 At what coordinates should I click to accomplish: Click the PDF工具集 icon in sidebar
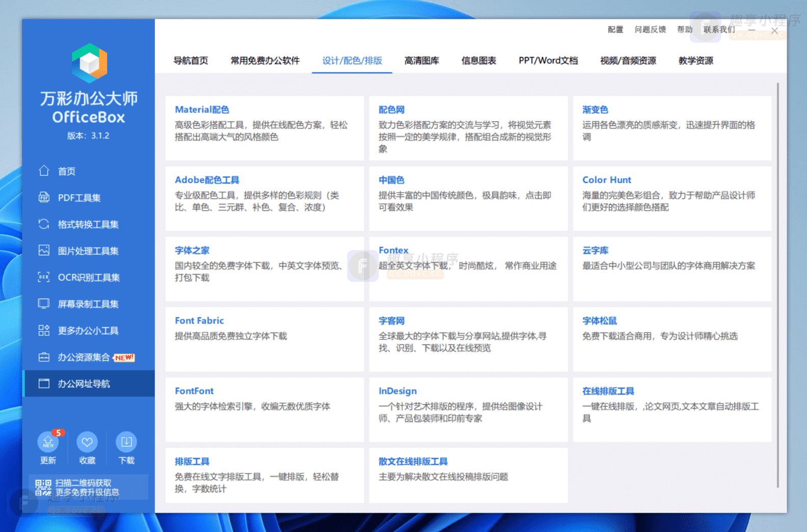click(x=44, y=197)
